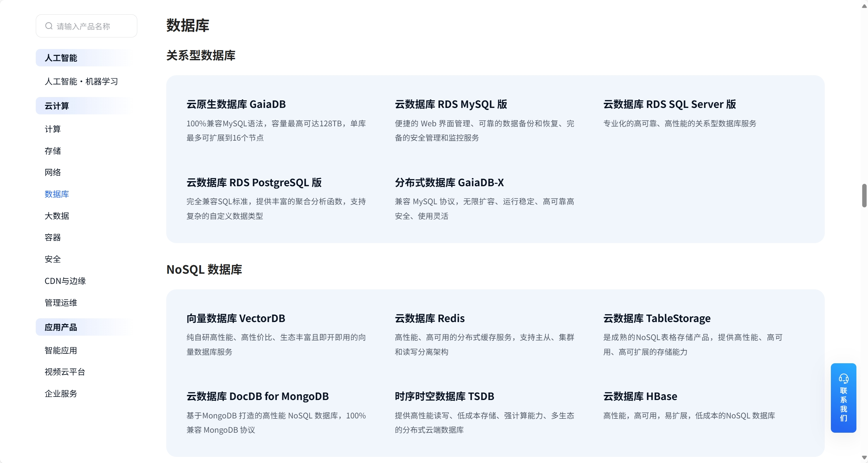Click the 联系我们 floating button
This screenshot has height=463, width=868.
point(843,404)
